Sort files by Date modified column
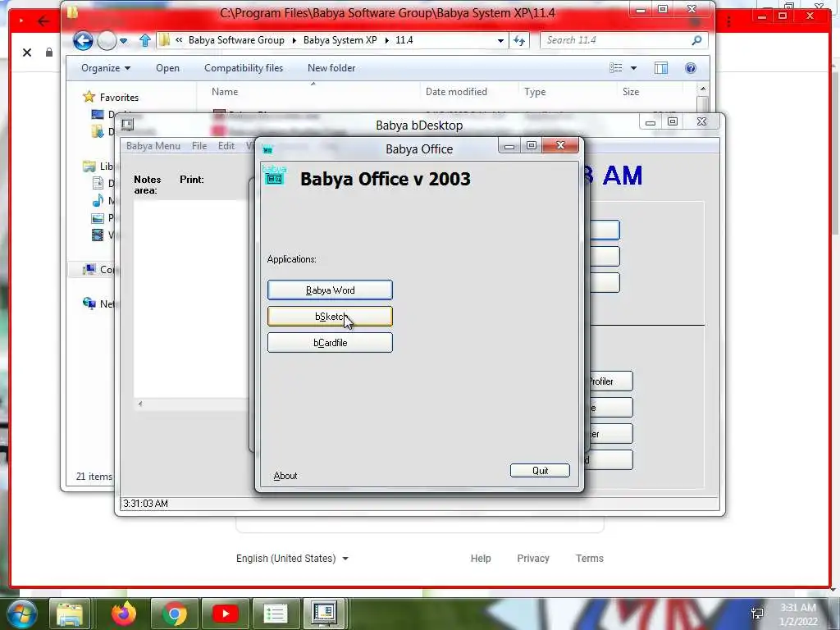The height and width of the screenshot is (630, 840). pos(456,92)
